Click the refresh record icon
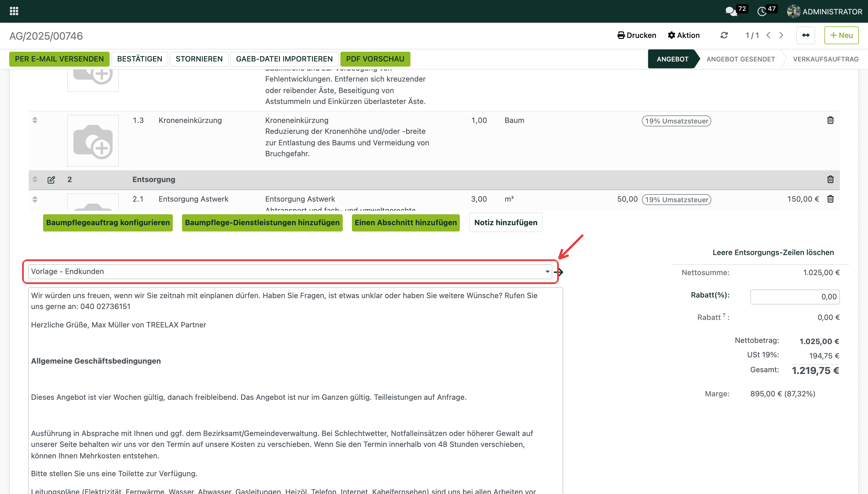Image resolution: width=868 pixels, height=494 pixels. tap(724, 35)
